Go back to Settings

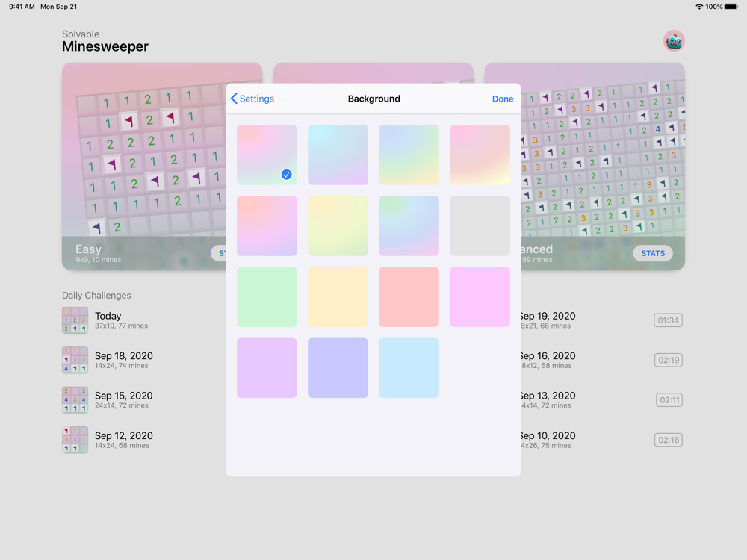(x=252, y=99)
